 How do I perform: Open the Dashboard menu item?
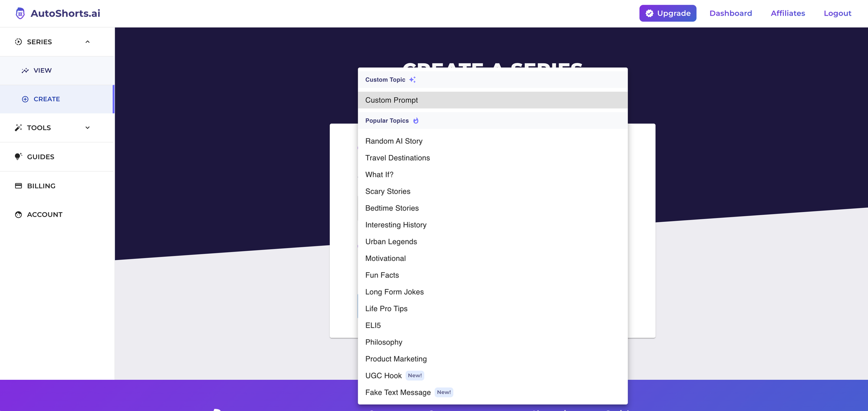[x=731, y=13]
